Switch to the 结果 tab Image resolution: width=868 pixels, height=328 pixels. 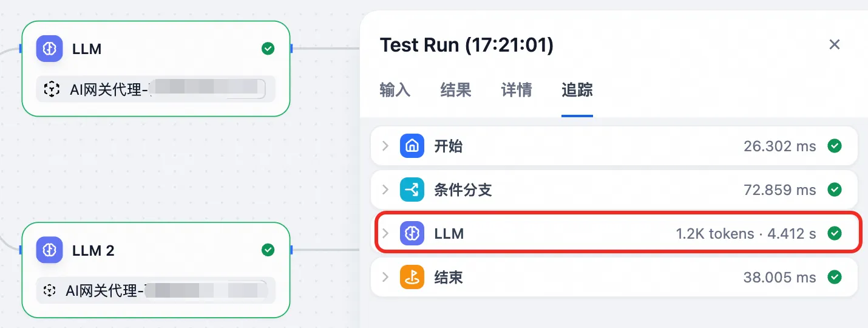click(456, 91)
